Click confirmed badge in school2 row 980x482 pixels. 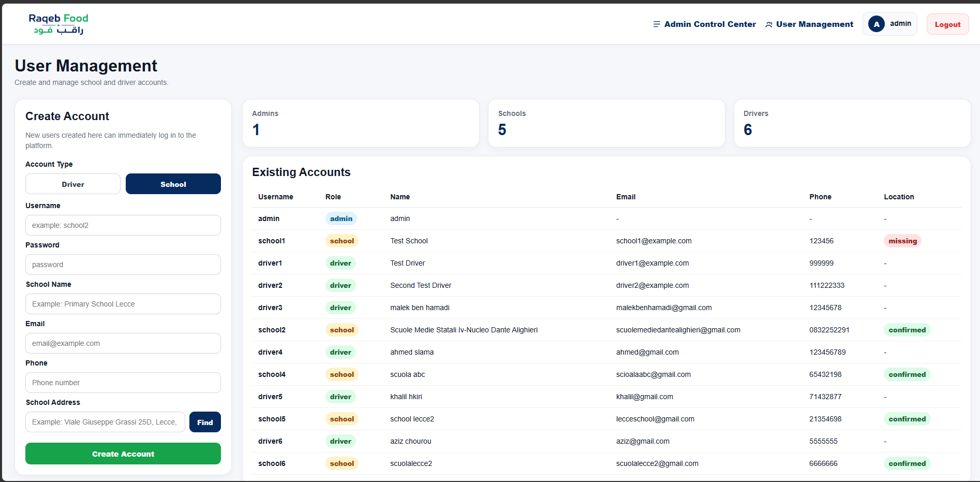(907, 330)
